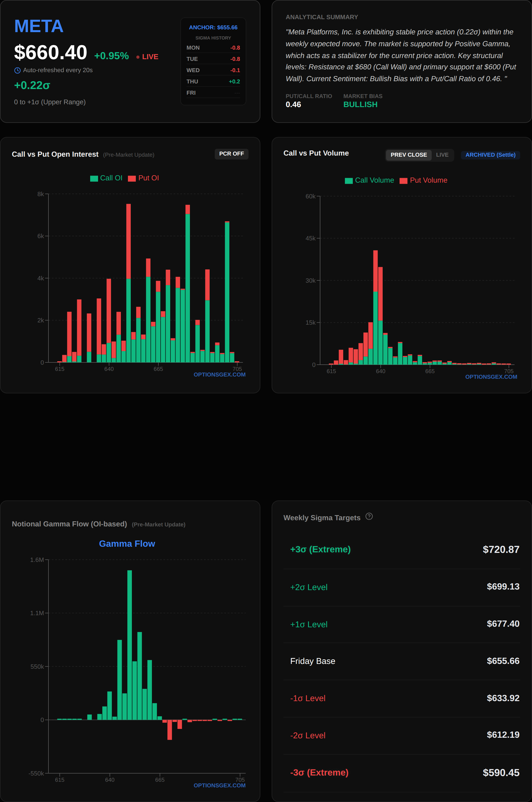Viewport: 532px width, 802px height.
Task: Hide Put Volume via legend swatch
Action: (x=403, y=181)
